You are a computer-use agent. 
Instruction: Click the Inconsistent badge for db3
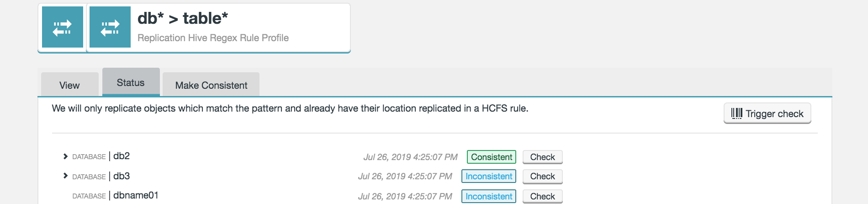[x=488, y=177]
